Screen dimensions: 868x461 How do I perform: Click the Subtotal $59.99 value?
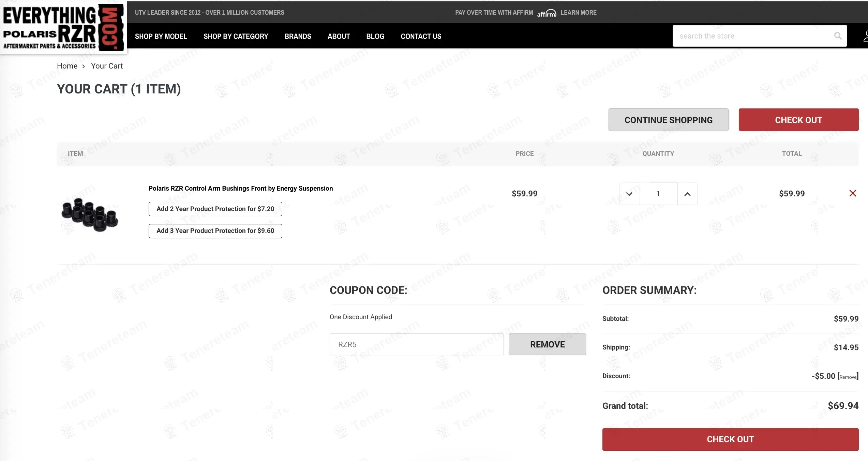[846, 319]
